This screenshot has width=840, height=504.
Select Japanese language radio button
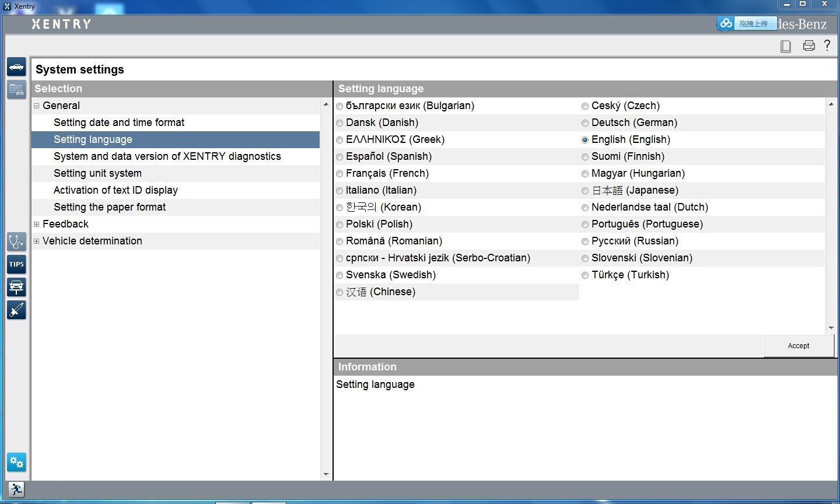click(585, 191)
